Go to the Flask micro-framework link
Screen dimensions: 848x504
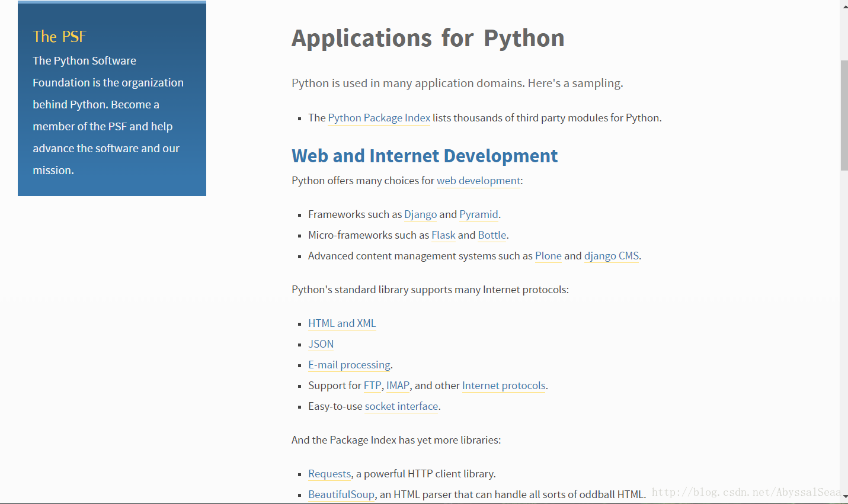(443, 235)
